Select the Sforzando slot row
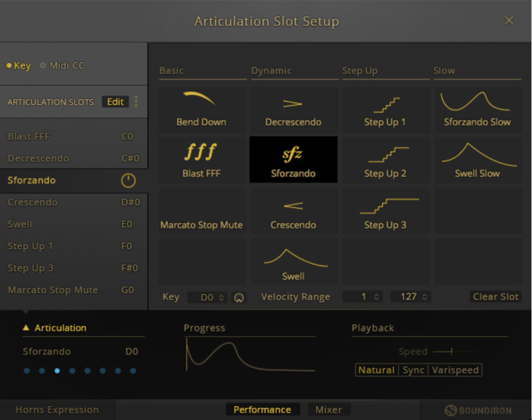Screen dimensions: 532x420 [x=74, y=180]
